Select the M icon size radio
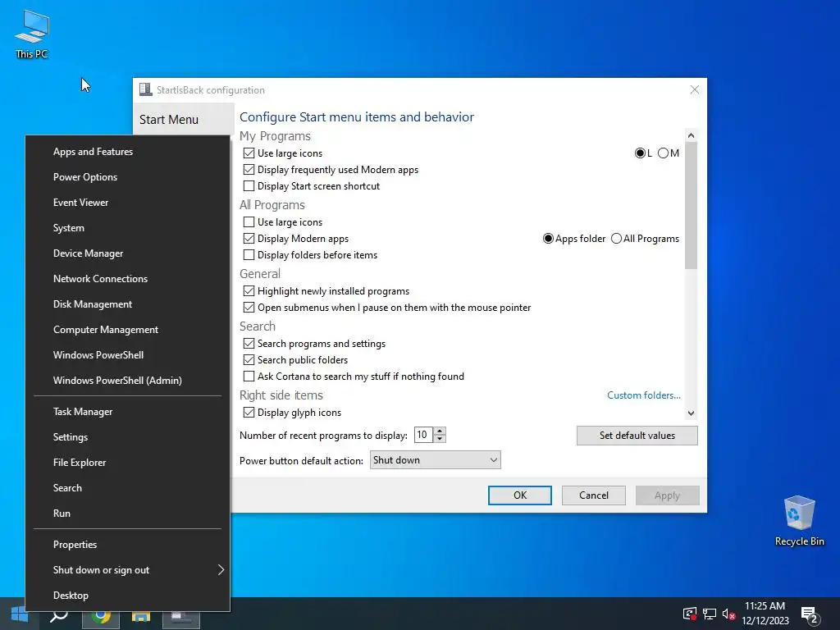The width and height of the screenshot is (840, 630). (x=663, y=153)
